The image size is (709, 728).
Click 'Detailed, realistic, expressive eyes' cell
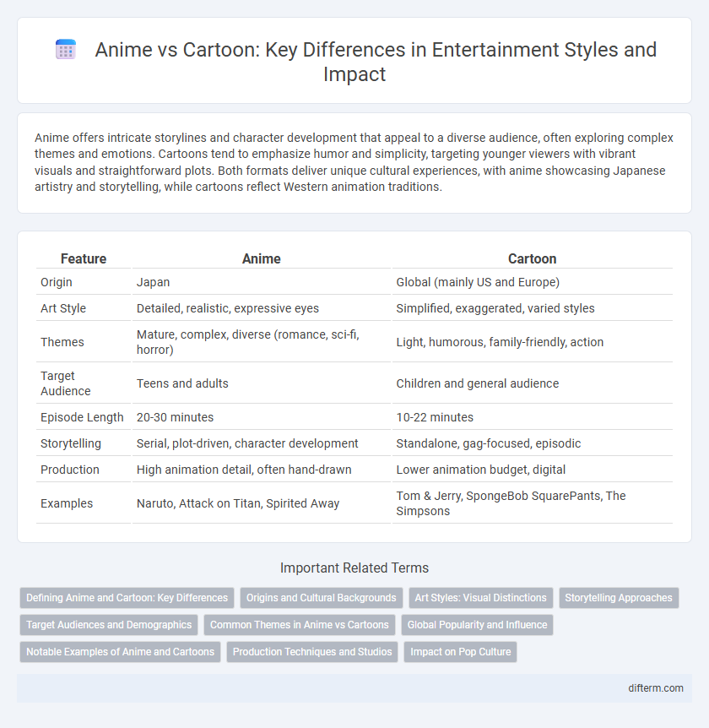[262, 308]
